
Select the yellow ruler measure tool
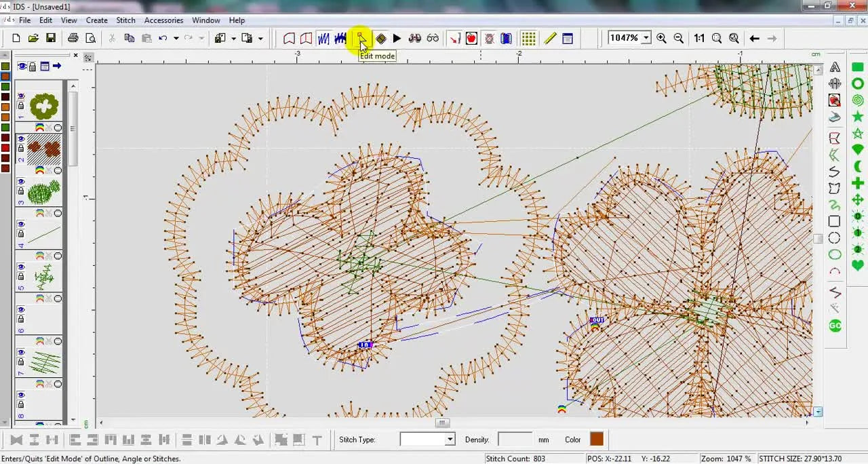point(551,39)
